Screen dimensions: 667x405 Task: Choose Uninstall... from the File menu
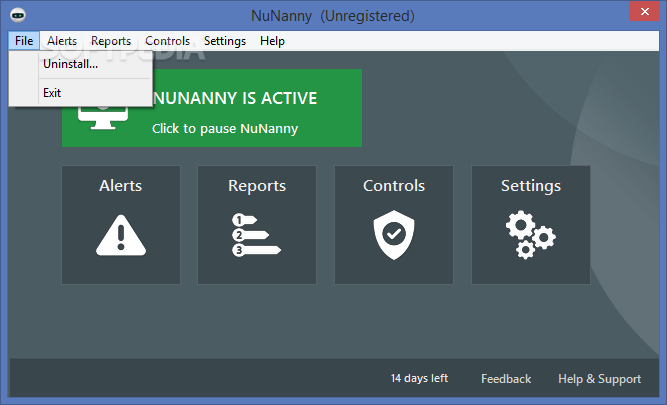pyautogui.click(x=81, y=64)
